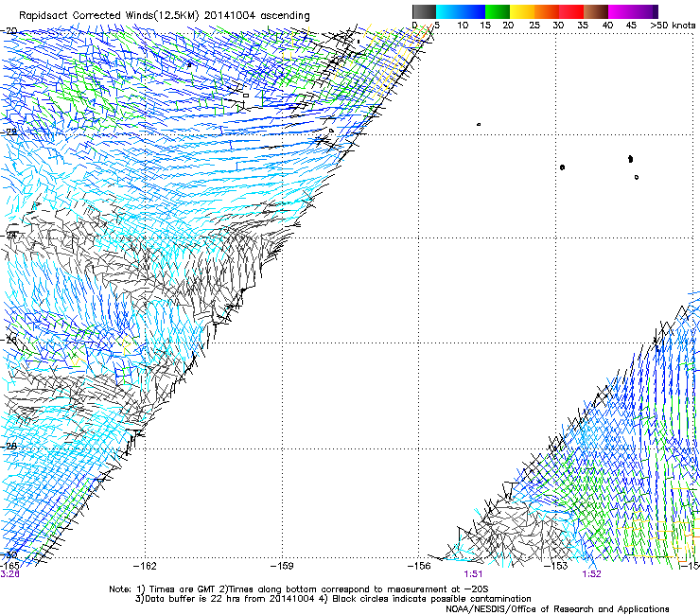Click the magenta 40-45 knots legend swatch
700x615 pixels.
(x=621, y=11)
